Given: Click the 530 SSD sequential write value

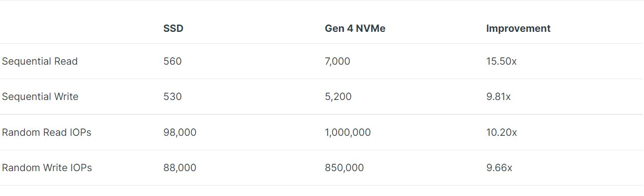Looking at the screenshot, I should coord(172,97).
